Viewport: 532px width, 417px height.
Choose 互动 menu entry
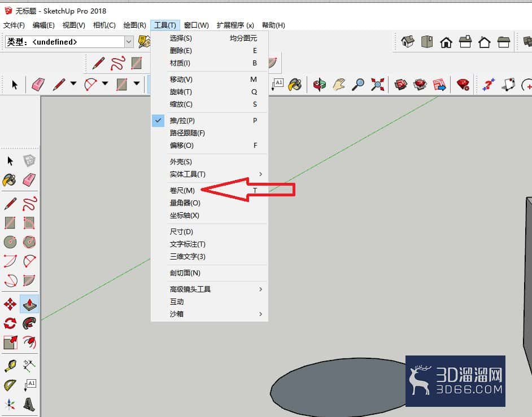[x=210, y=302]
